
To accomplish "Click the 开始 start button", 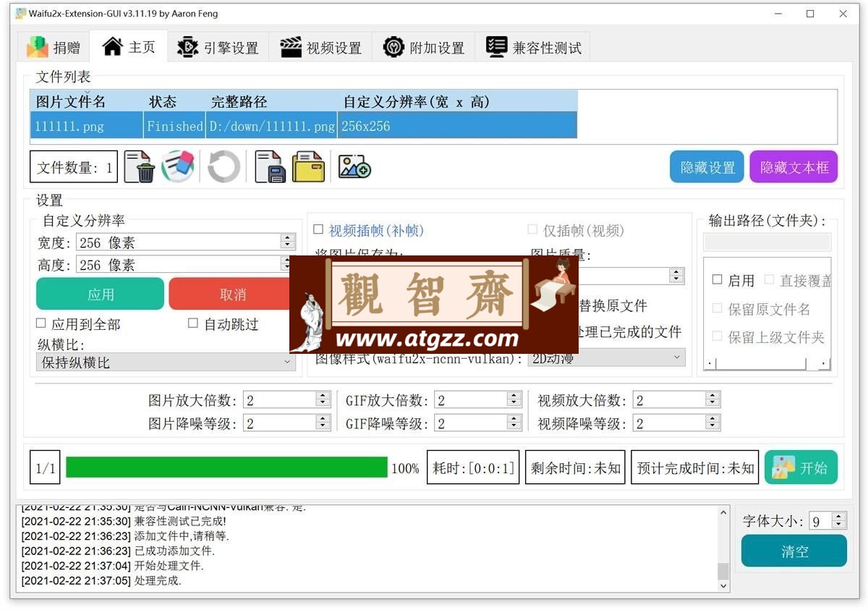I will click(x=801, y=467).
